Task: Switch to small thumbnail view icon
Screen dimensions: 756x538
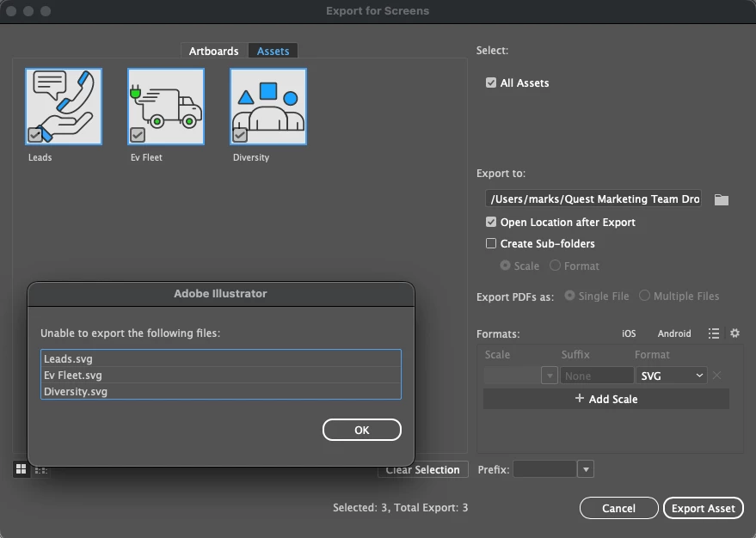Action: (41, 470)
